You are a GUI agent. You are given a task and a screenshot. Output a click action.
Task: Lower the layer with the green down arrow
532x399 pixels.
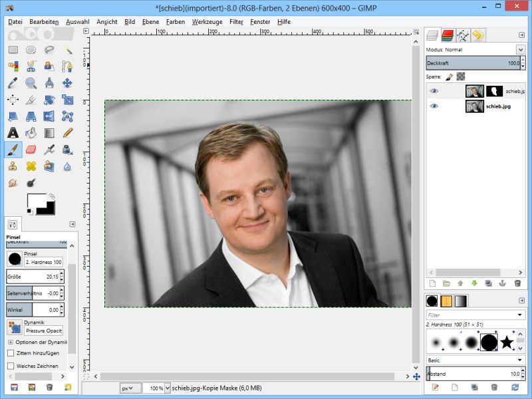coord(474,284)
